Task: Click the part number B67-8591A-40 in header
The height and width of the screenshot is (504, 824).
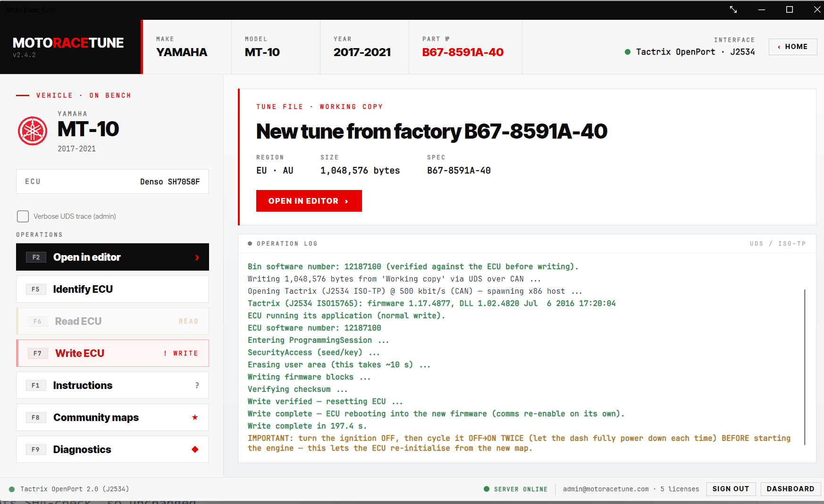Action: tap(462, 52)
